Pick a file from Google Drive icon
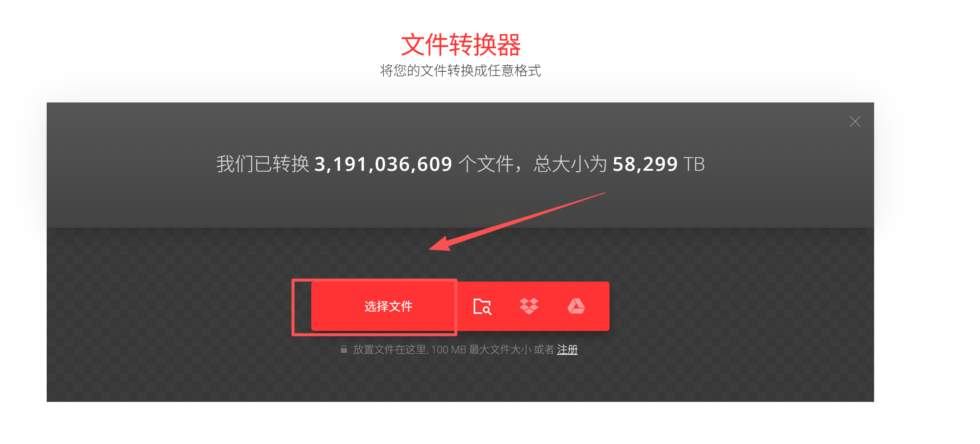The width and height of the screenshot is (980, 444). 576,306
